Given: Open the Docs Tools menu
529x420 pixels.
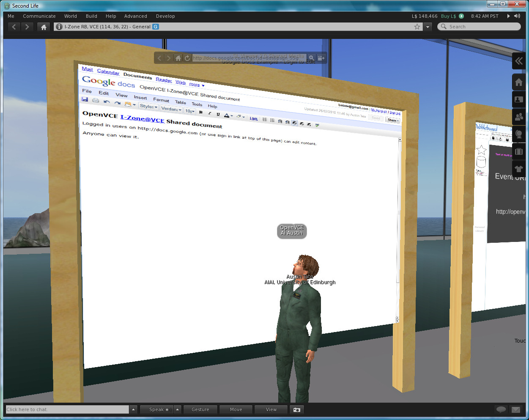Looking at the screenshot, I should (197, 104).
